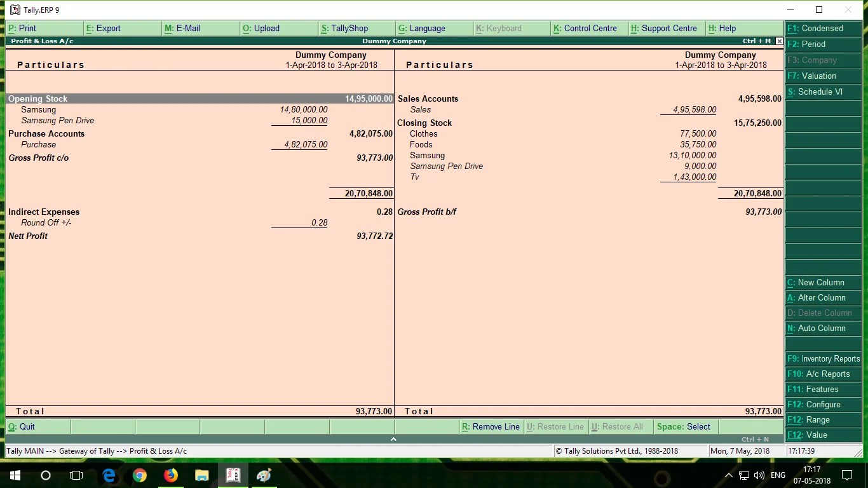Select the Indirect Expenses row
The image size is (868, 488).
click(200, 212)
